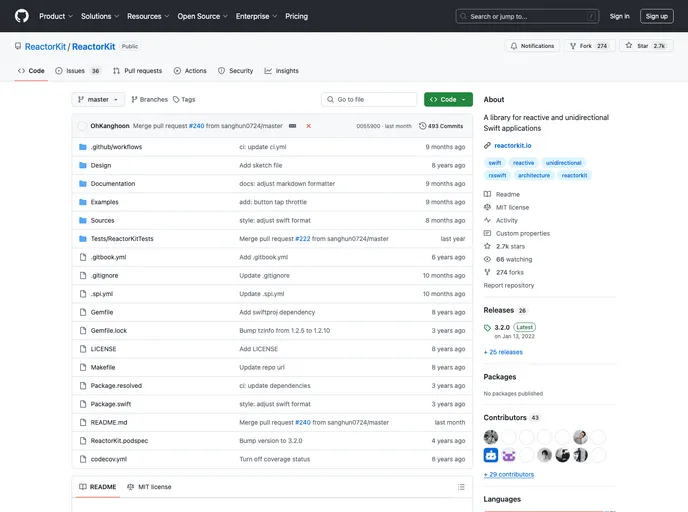Screen dimensions: 688x512
Task: Open the ReactorKit.podspec file
Action: [119, 441]
